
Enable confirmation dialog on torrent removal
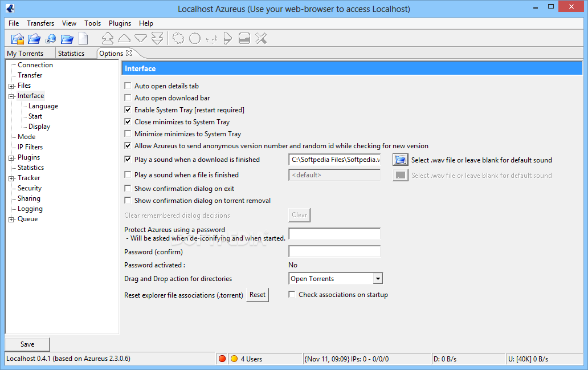coord(128,200)
